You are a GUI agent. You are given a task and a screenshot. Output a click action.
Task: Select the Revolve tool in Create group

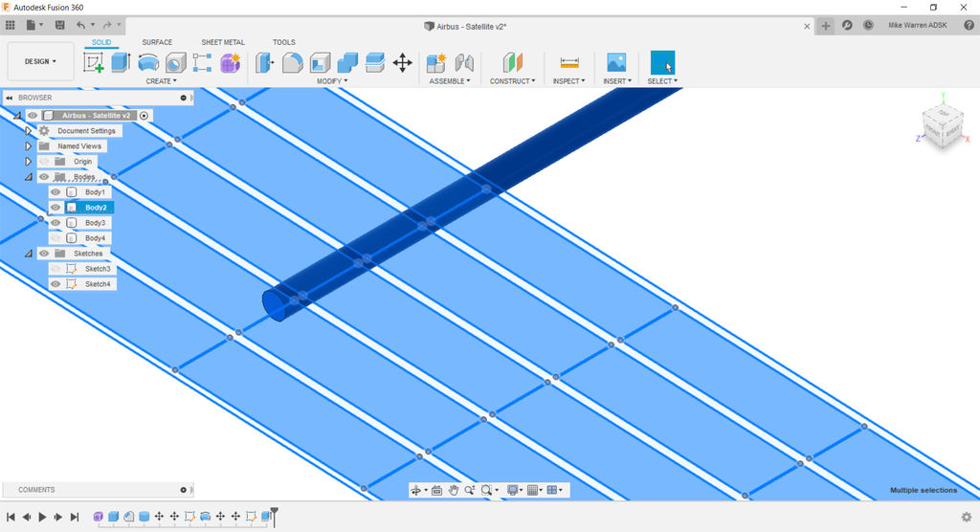148,62
